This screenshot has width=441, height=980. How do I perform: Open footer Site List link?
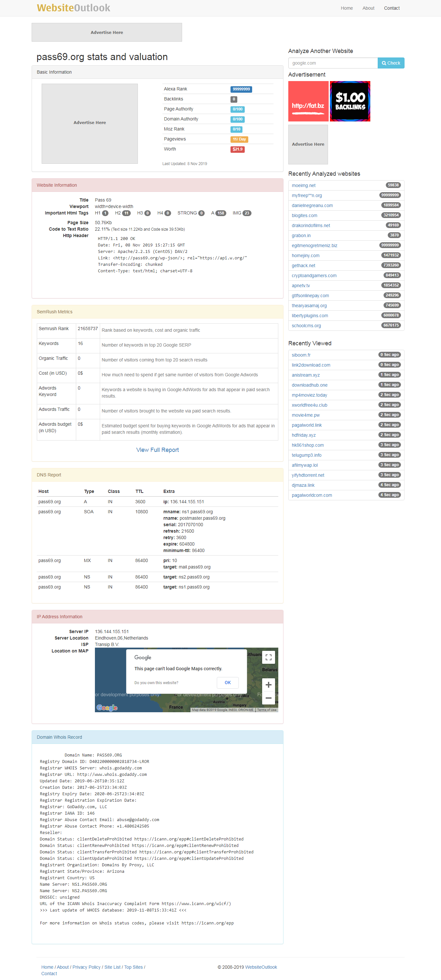(112, 967)
